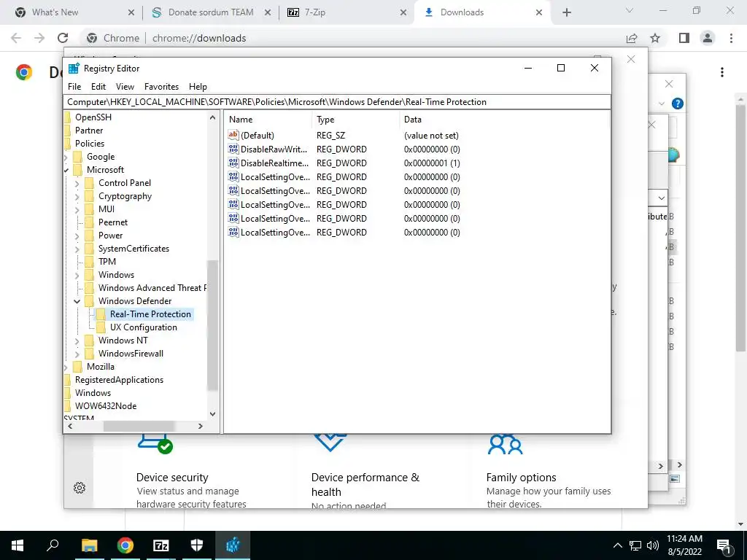Open Device security in Windows Security
The width and height of the screenshot is (747, 560).
tap(172, 478)
